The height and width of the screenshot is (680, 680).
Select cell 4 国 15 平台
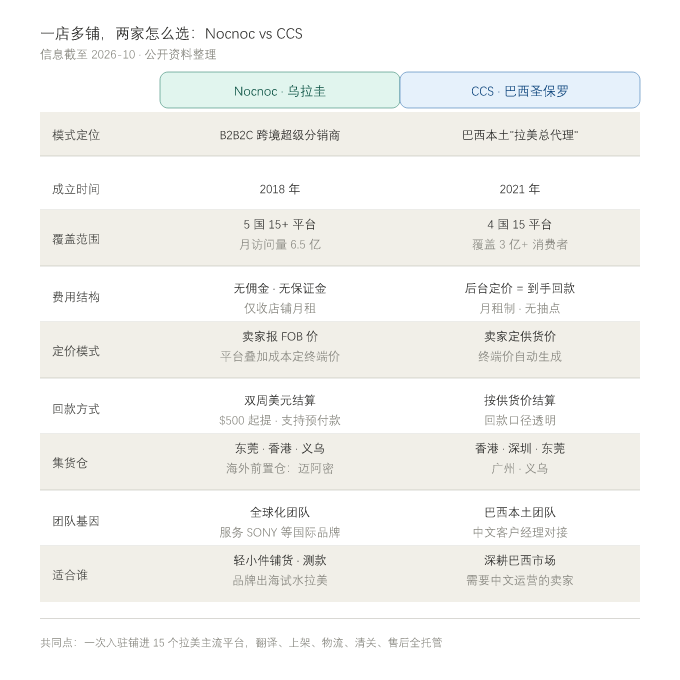coord(520,224)
